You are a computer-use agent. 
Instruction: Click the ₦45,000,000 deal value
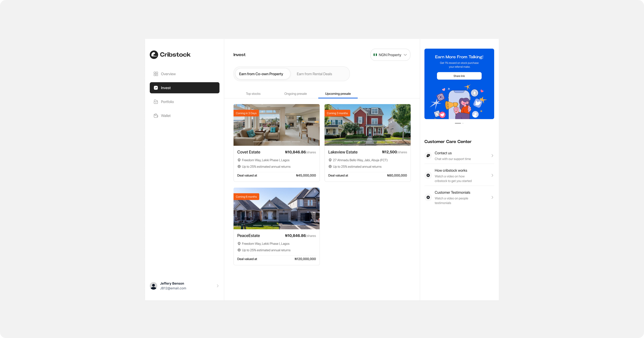[306, 176]
